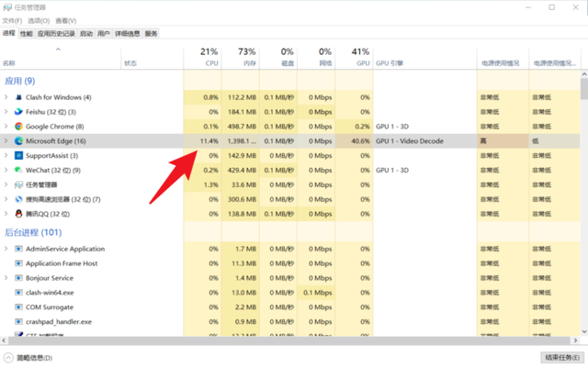The width and height of the screenshot is (588, 368).
Task: Open the 查看(V) menu
Action: 66,20
